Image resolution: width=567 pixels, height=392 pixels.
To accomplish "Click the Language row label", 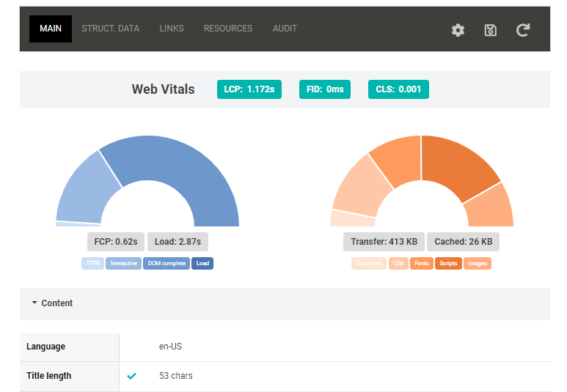I will (46, 347).
